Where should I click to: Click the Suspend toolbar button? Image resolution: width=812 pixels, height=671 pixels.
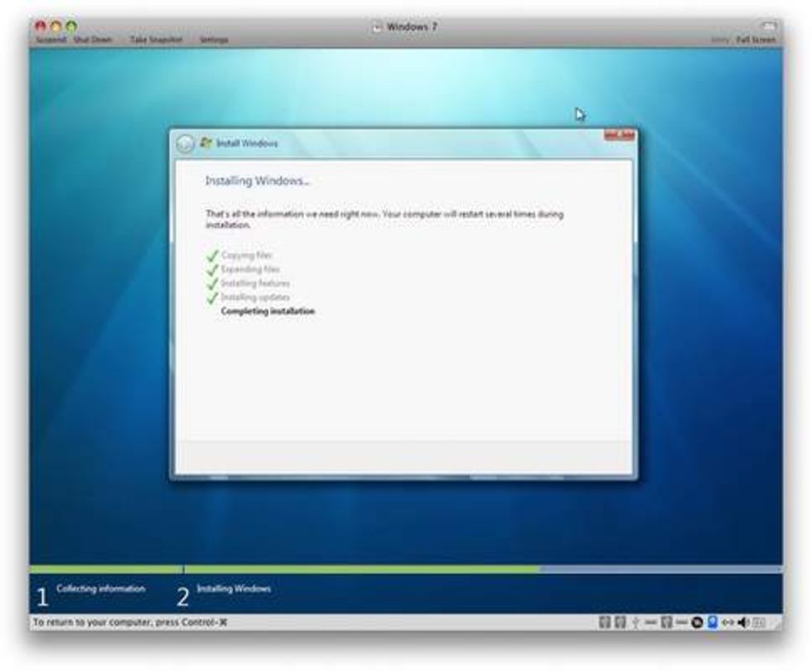pyautogui.click(x=51, y=40)
